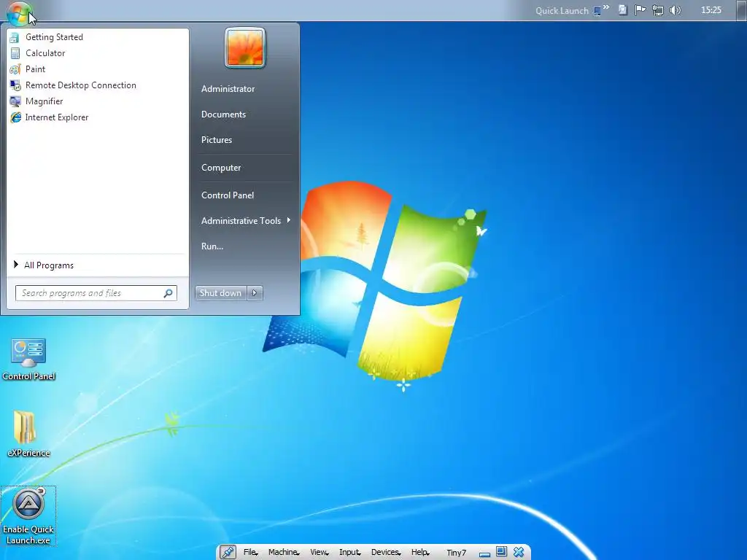The width and height of the screenshot is (747, 560).
Task: Click the Quick Launch toolbar label
Action: point(562,10)
